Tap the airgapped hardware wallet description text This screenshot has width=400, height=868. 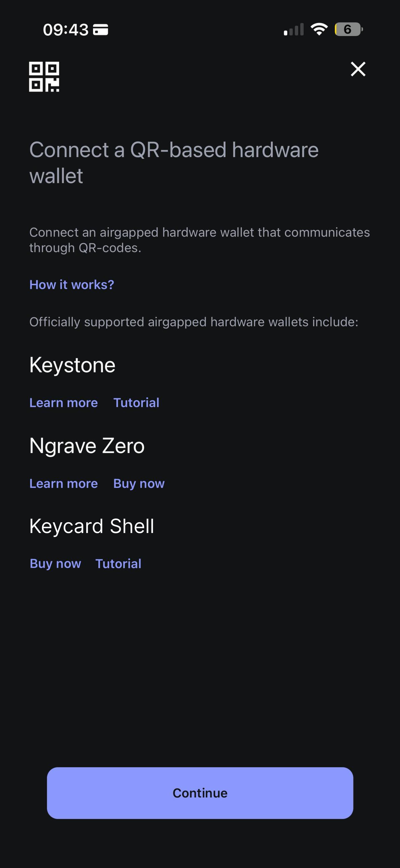pos(199,240)
